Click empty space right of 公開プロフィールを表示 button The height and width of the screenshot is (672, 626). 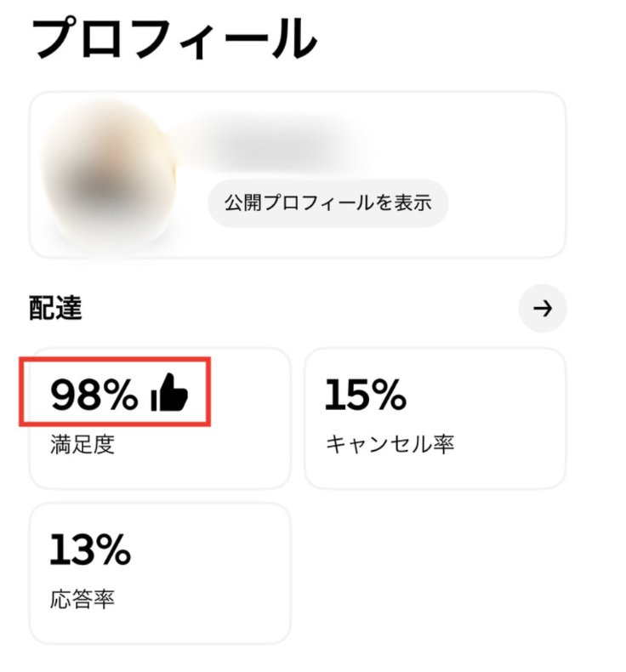tap(506, 202)
